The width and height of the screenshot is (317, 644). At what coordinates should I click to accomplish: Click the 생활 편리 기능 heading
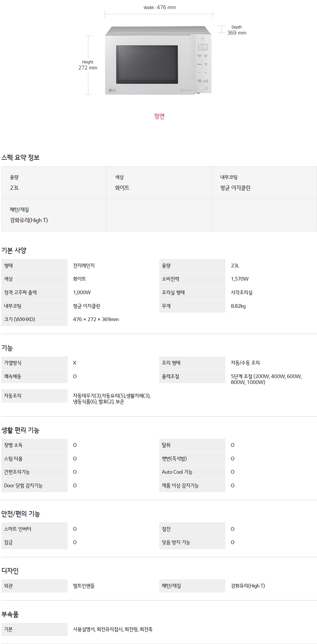pyautogui.click(x=21, y=430)
